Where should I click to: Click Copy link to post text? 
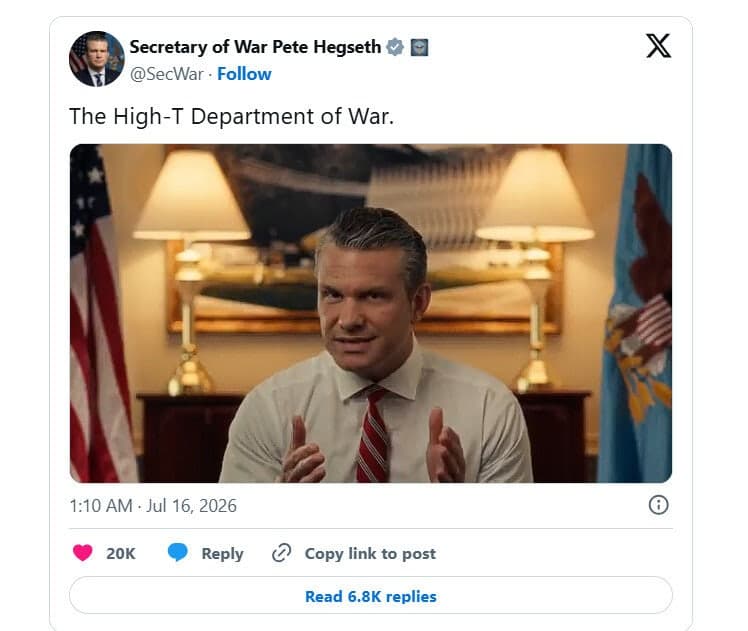pyautogui.click(x=370, y=553)
